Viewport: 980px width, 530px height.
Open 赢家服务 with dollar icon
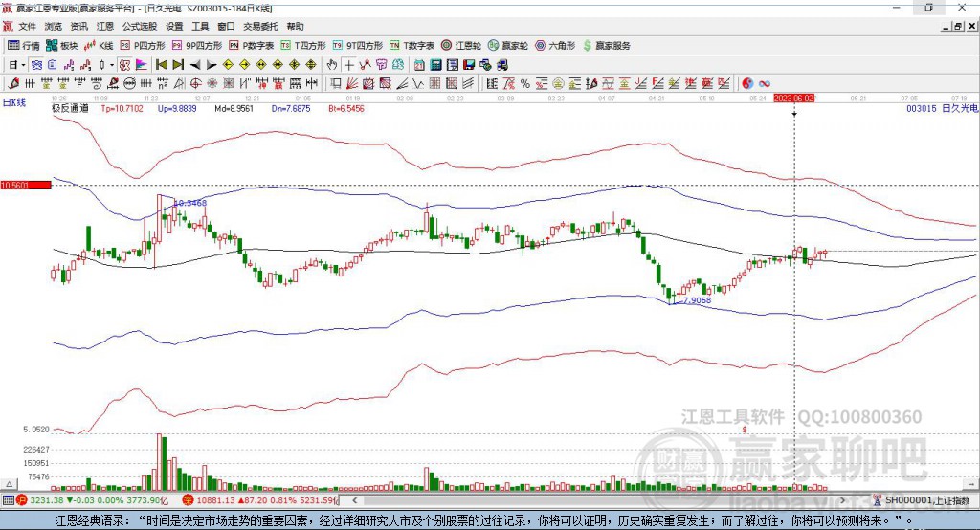[x=606, y=46]
